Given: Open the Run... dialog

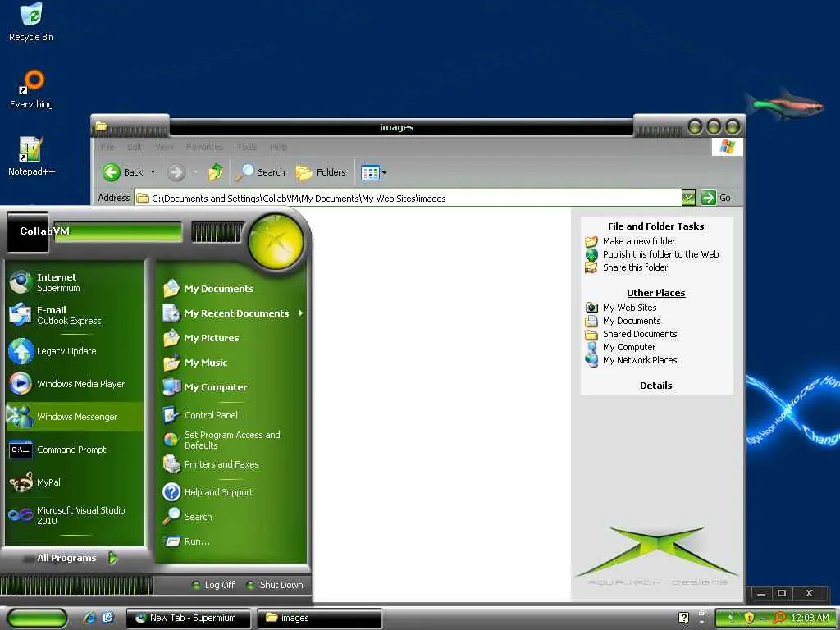Looking at the screenshot, I should click(x=231, y=541).
